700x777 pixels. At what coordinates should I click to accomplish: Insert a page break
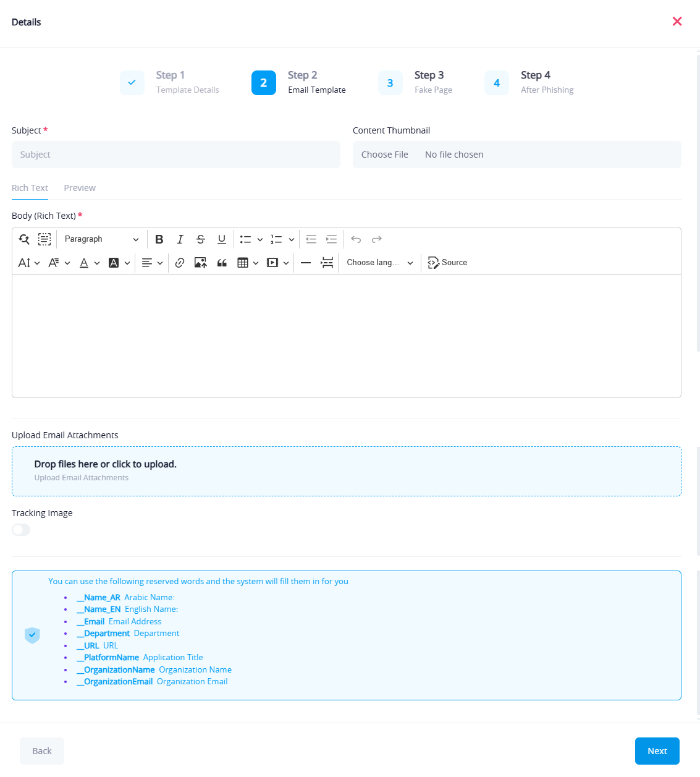pos(327,263)
